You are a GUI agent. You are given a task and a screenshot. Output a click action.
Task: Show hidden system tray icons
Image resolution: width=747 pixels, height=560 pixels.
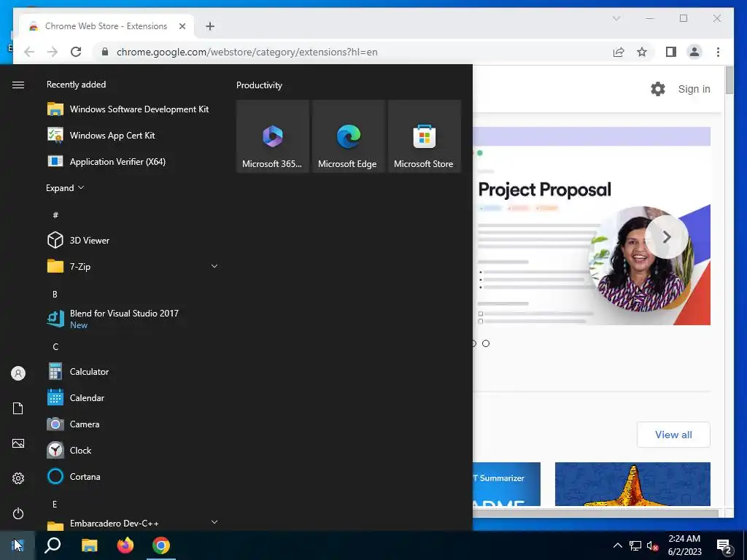tap(617, 545)
